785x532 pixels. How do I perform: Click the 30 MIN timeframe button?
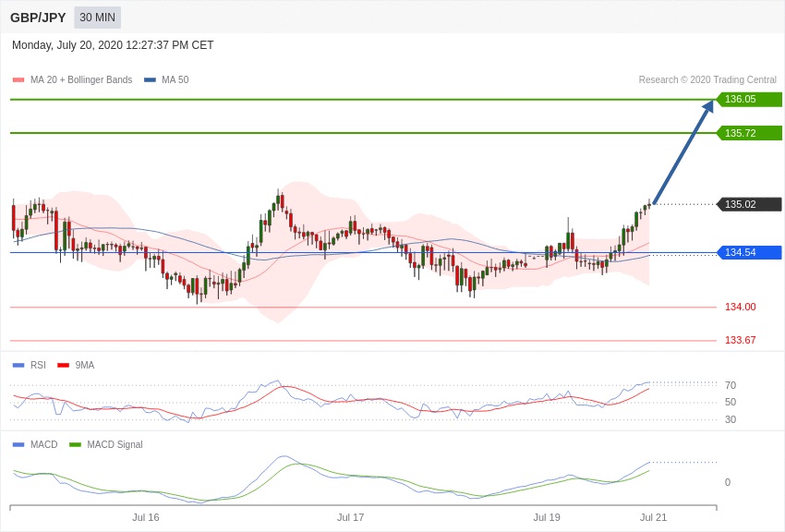click(97, 18)
